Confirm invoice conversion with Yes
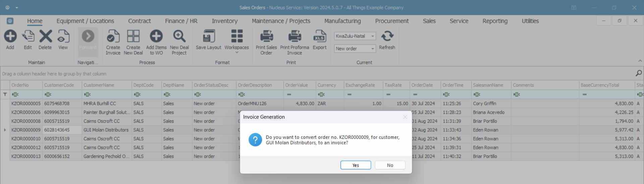This screenshot has width=644, height=184. pyautogui.click(x=356, y=165)
